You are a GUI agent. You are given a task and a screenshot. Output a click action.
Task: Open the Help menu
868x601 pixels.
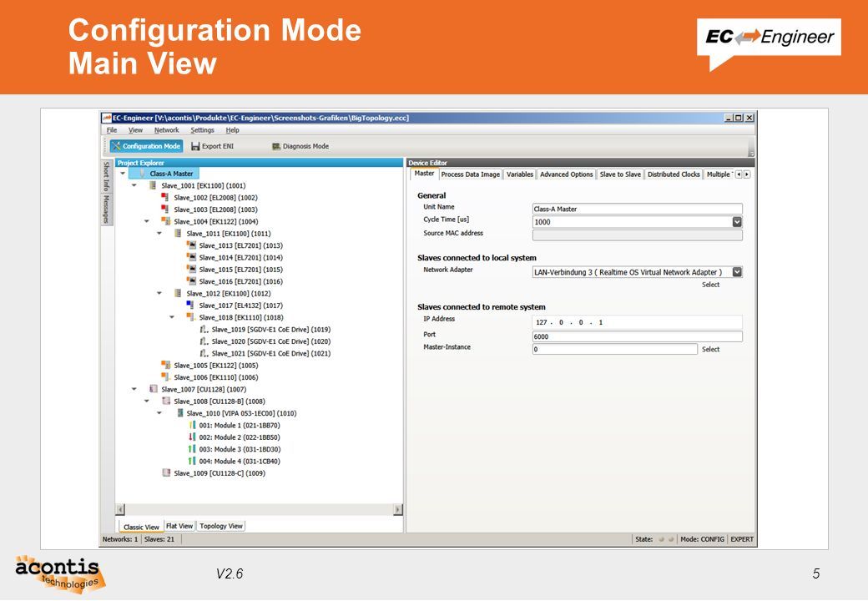pos(233,130)
